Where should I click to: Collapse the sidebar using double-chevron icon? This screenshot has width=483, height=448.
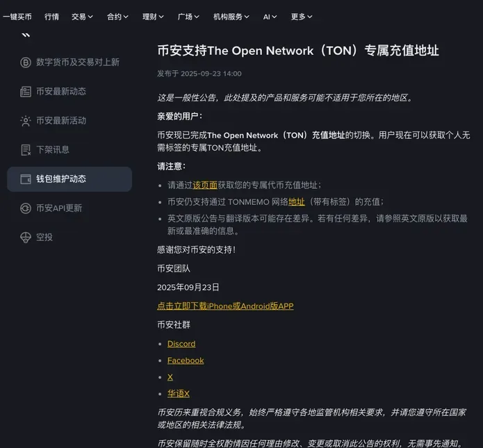coord(26,35)
